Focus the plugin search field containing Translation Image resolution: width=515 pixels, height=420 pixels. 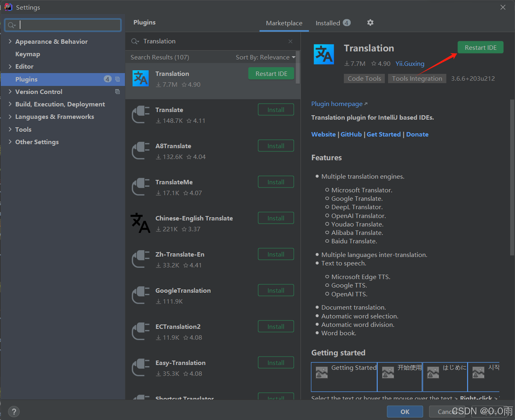(x=213, y=41)
